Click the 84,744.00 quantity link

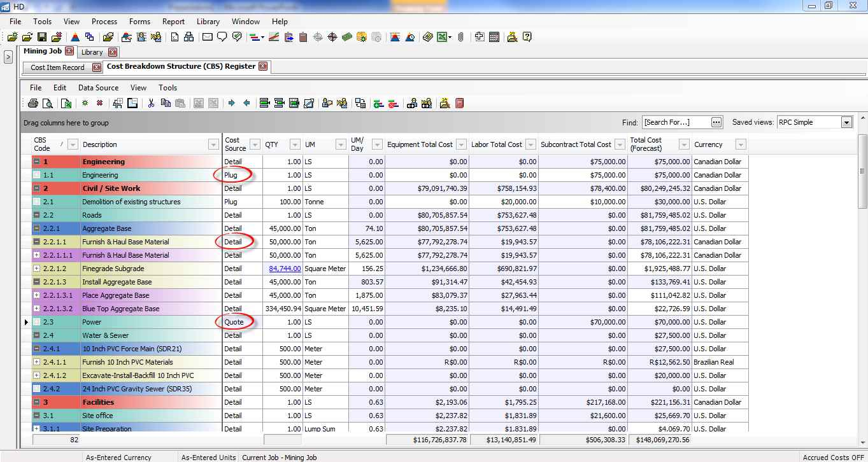coord(285,269)
